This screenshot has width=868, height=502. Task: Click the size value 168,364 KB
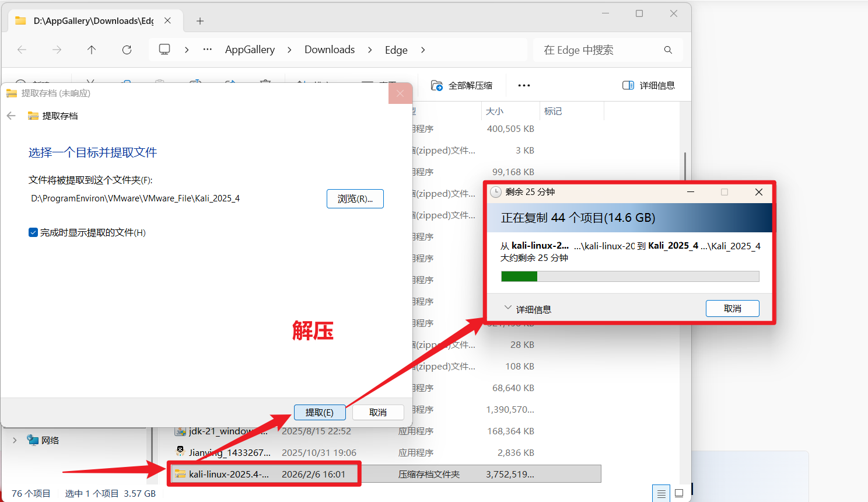[x=511, y=431]
